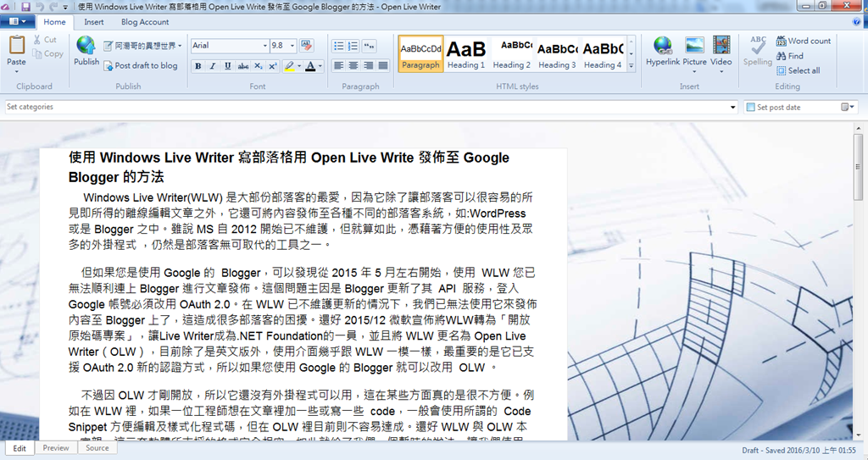
Task: Save draft using the floppy disk icon
Action: click(25, 6)
